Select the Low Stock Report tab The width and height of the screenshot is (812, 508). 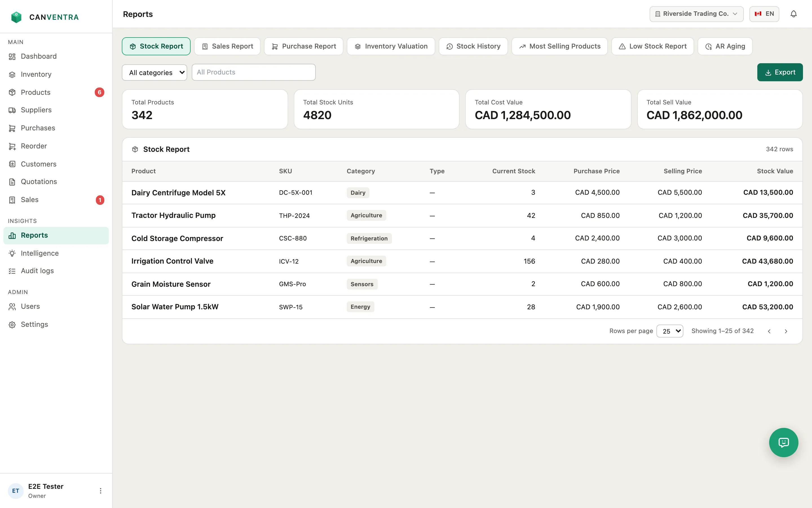pyautogui.click(x=653, y=46)
